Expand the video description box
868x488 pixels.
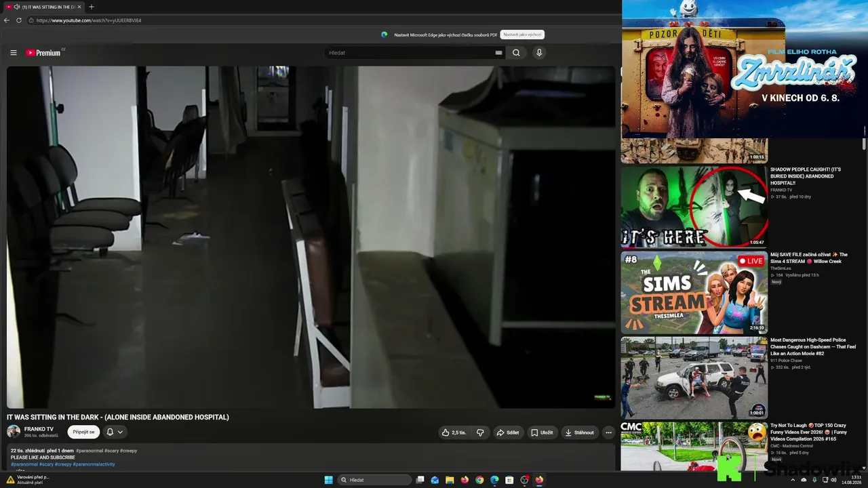pos(311,457)
